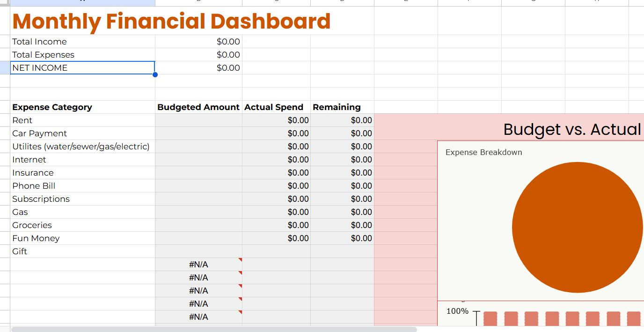Click the Actual Spend value for Internet
The width and height of the screenshot is (644, 332).
coord(298,160)
